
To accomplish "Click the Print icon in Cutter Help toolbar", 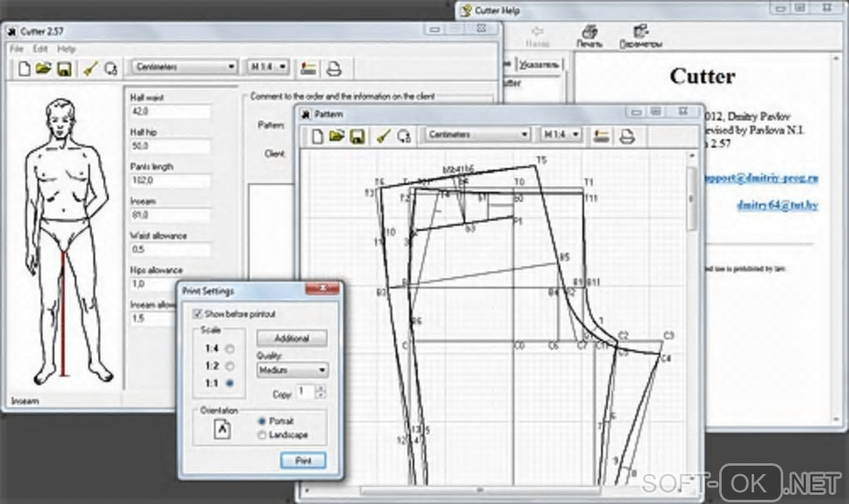I will pos(589,37).
